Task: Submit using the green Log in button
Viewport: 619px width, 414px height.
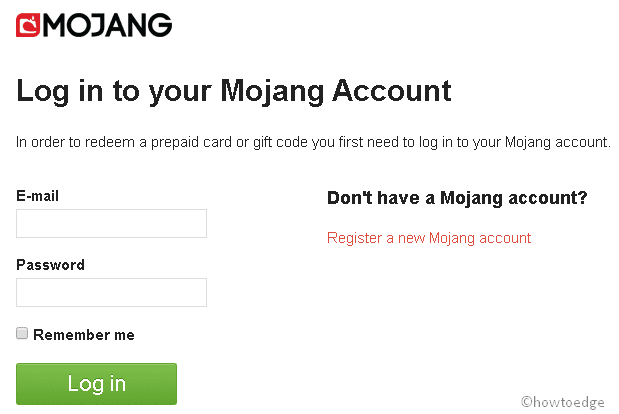Action: tap(96, 384)
